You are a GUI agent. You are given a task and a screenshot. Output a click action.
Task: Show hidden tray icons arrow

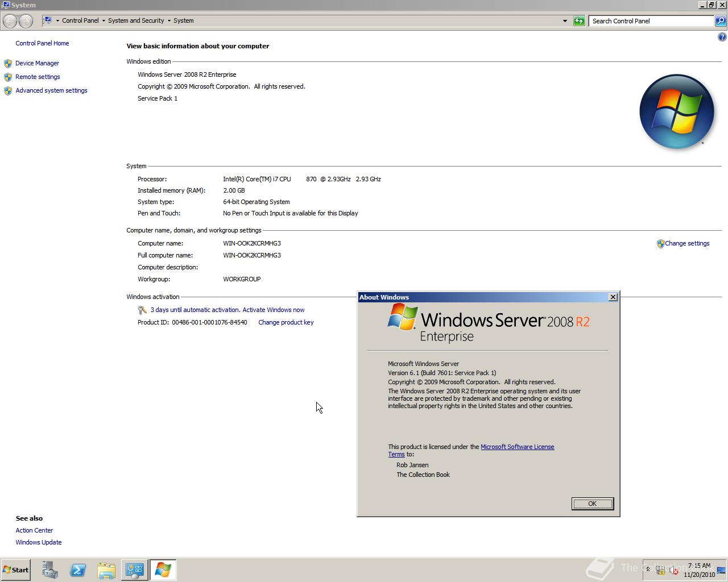647,569
